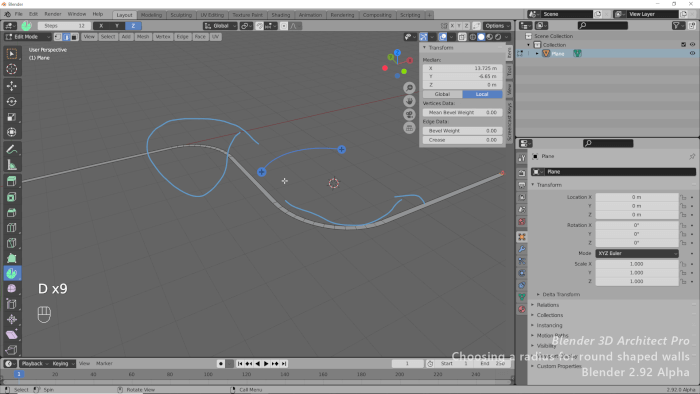This screenshot has width=700, height=394.
Task: Adjust the Mean Bevel Weight slider
Action: (462, 112)
